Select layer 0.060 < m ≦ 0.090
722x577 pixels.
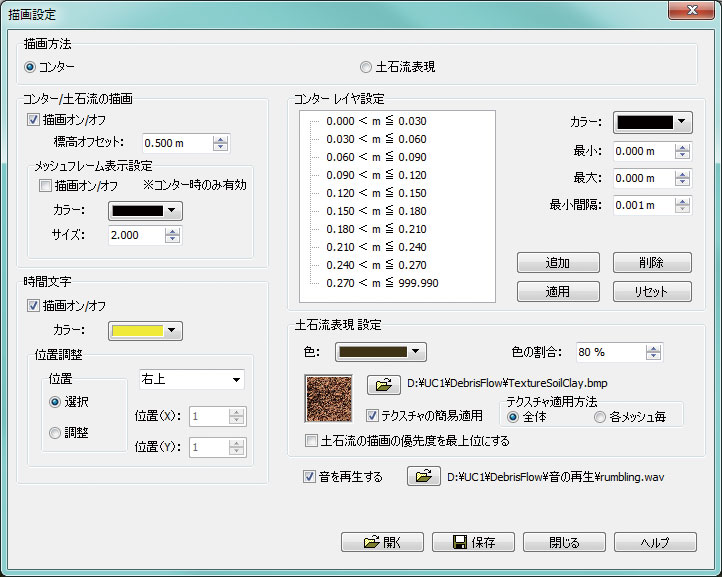point(376,157)
